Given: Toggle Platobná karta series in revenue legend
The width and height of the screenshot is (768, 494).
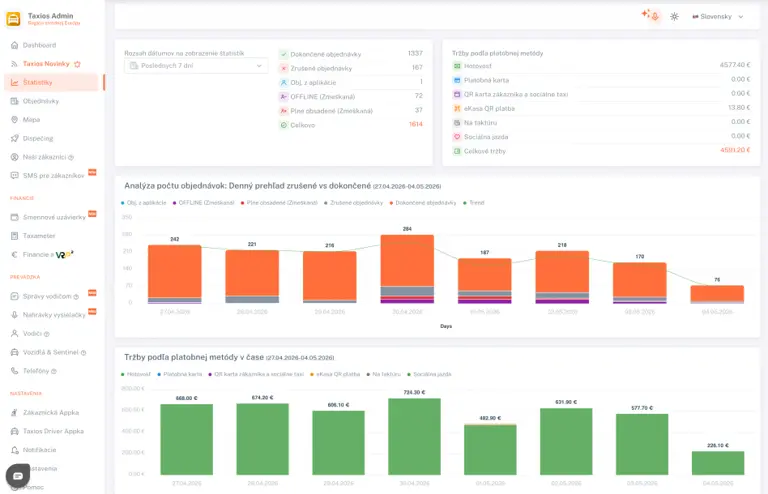Looking at the screenshot, I should tap(179, 374).
